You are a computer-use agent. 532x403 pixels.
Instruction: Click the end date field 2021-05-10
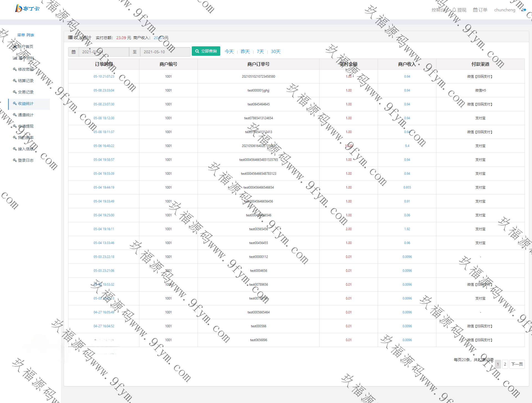(165, 52)
